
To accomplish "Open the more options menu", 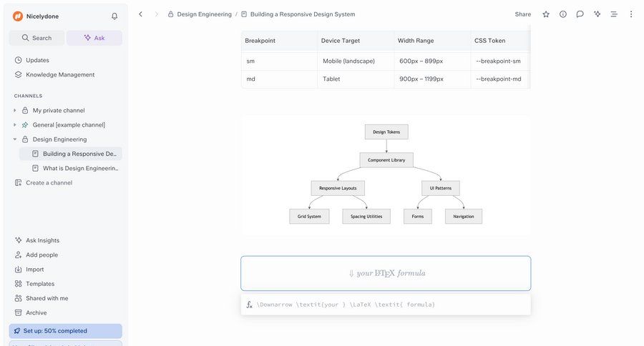I will (630, 14).
